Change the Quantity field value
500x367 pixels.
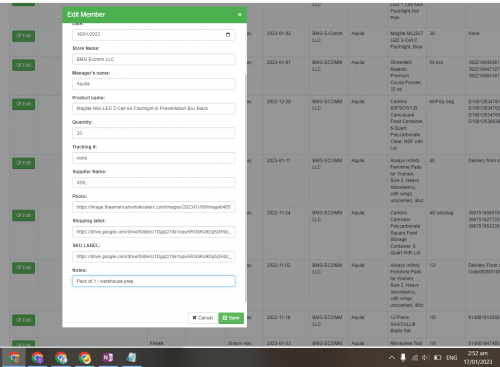coord(153,133)
